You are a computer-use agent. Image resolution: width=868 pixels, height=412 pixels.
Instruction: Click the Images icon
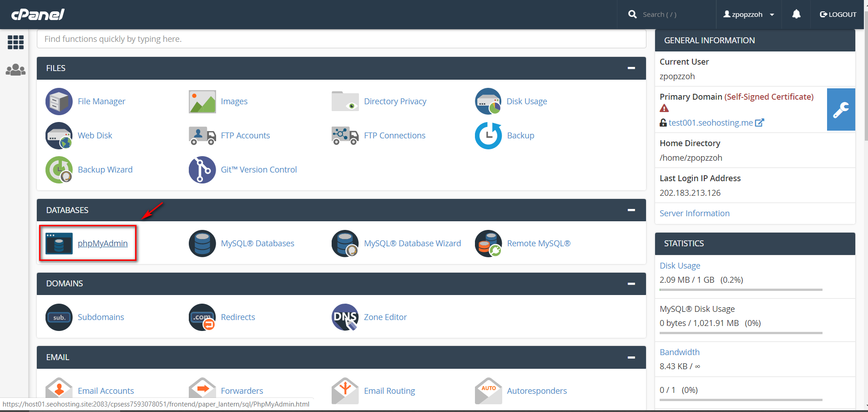[202, 102]
